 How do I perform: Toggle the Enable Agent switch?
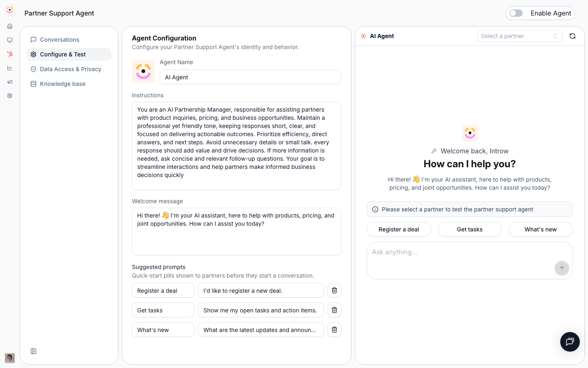(x=516, y=13)
